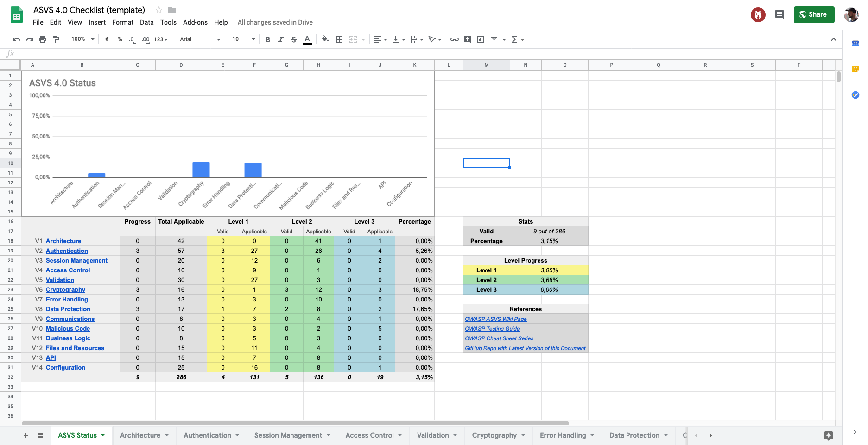Open the Arial font dropdown
The width and height of the screenshot is (868, 445).
(x=200, y=39)
